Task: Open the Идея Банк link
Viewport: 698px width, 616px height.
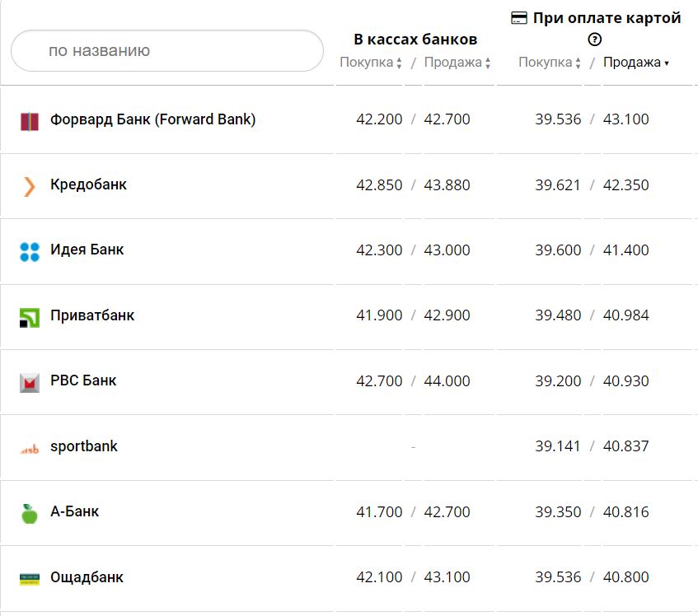Action: (87, 250)
